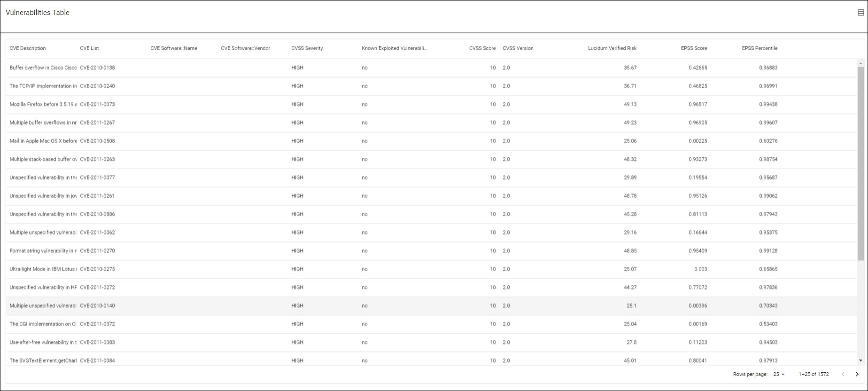Click CVSS Version 2.0 in CVE-2011-0062 row

[x=506, y=232]
